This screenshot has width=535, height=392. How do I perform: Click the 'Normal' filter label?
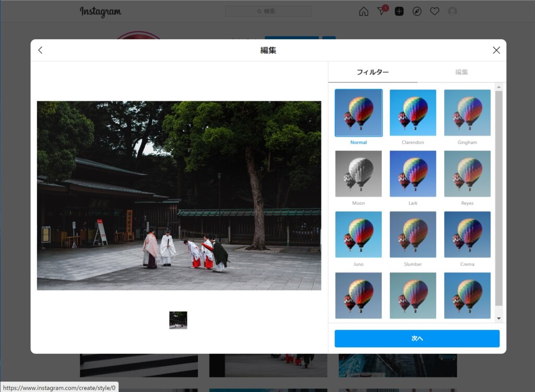358,142
